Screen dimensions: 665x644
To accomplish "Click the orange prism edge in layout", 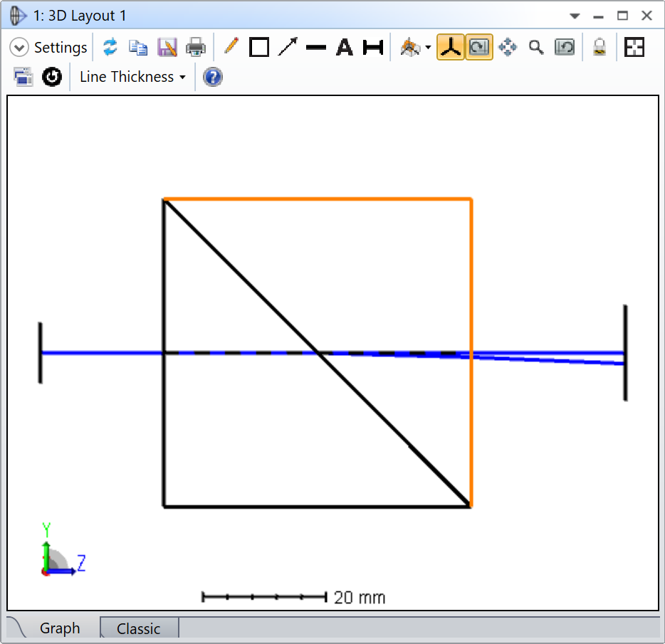I will click(471, 285).
